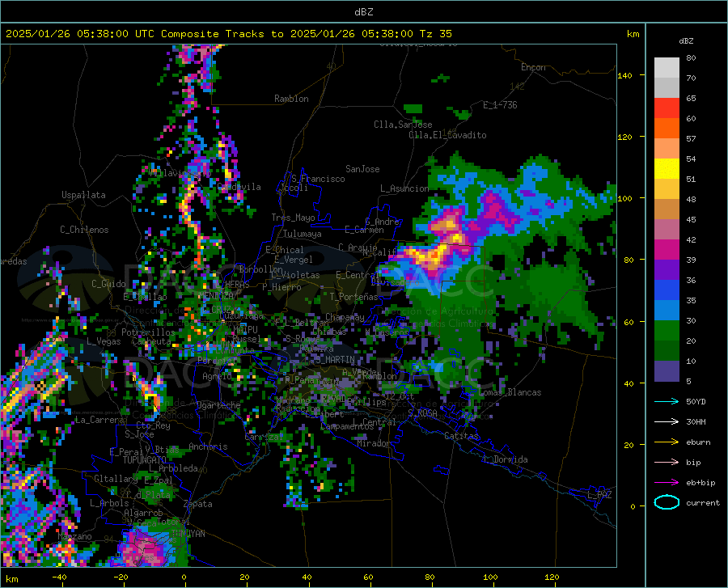Click the Clla.SanJose map label
The height and width of the screenshot is (588, 728).
coord(403,125)
